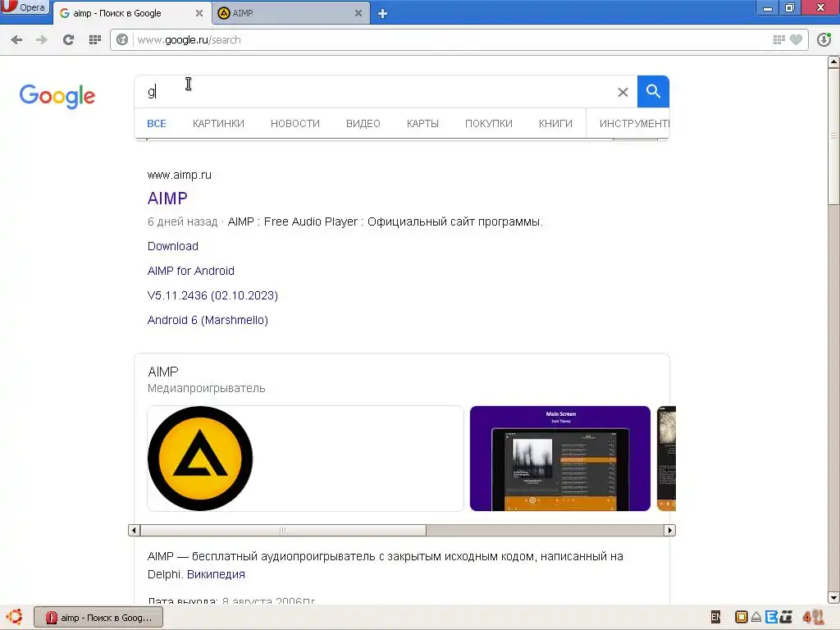The image size is (840, 630).
Task: Open the V5.11.2436 (02.10.2023) link
Action: pyautogui.click(x=212, y=295)
